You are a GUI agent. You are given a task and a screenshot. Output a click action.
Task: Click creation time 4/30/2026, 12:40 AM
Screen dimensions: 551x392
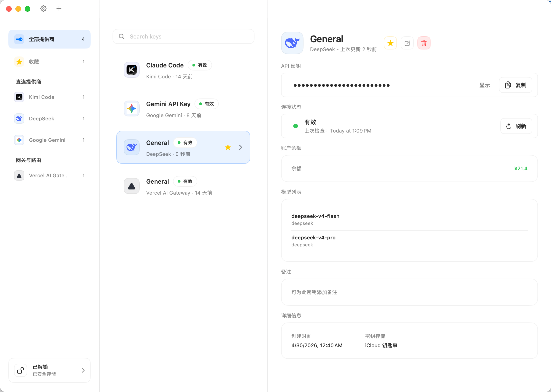(x=317, y=345)
